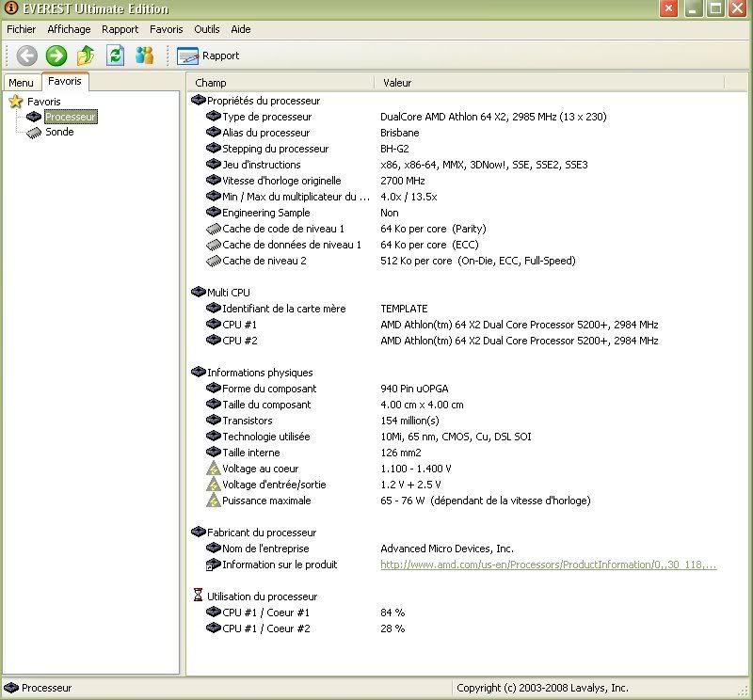753x700 pixels.
Task: Click the grey Back arrow toolbar icon
Action: 27,56
